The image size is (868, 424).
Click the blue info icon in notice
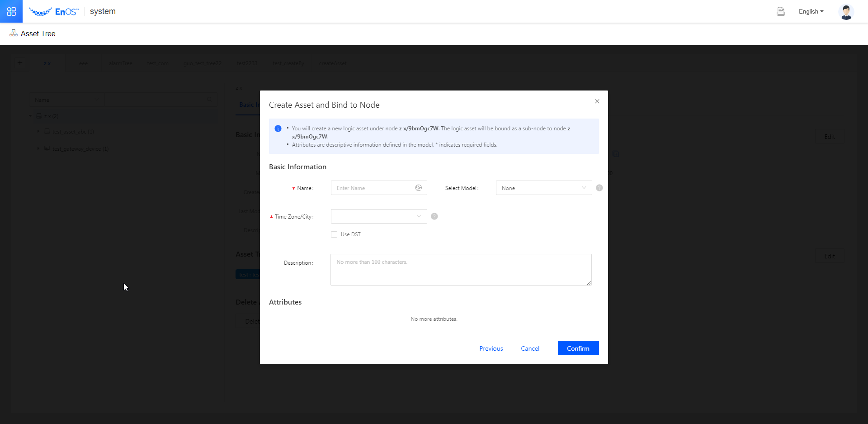[x=278, y=129]
